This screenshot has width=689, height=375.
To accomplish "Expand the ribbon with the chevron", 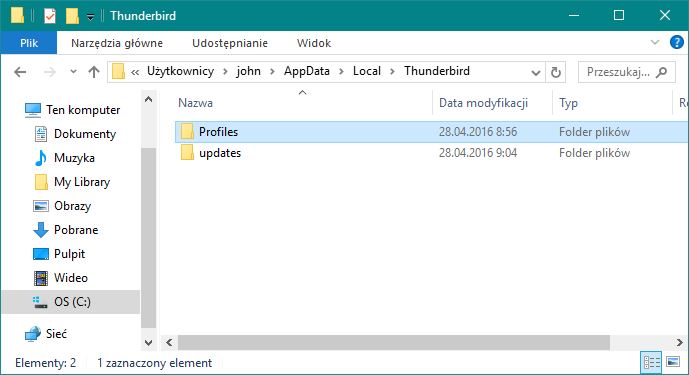I will [x=655, y=43].
